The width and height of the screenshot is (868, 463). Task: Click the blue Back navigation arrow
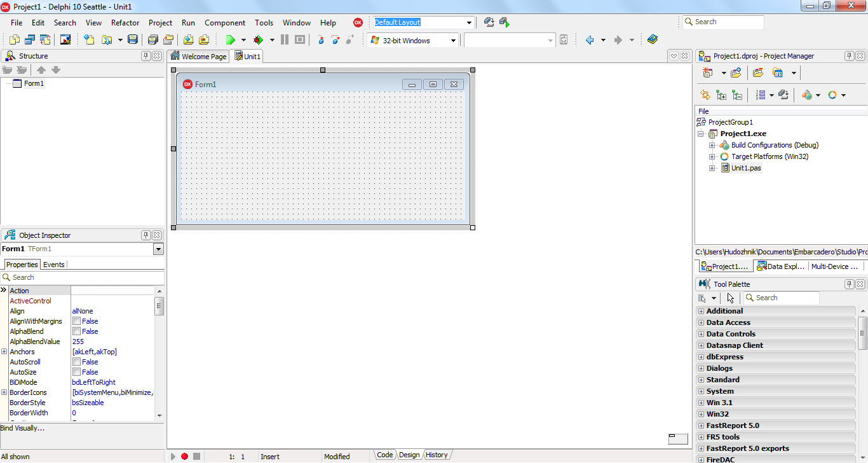tap(590, 40)
